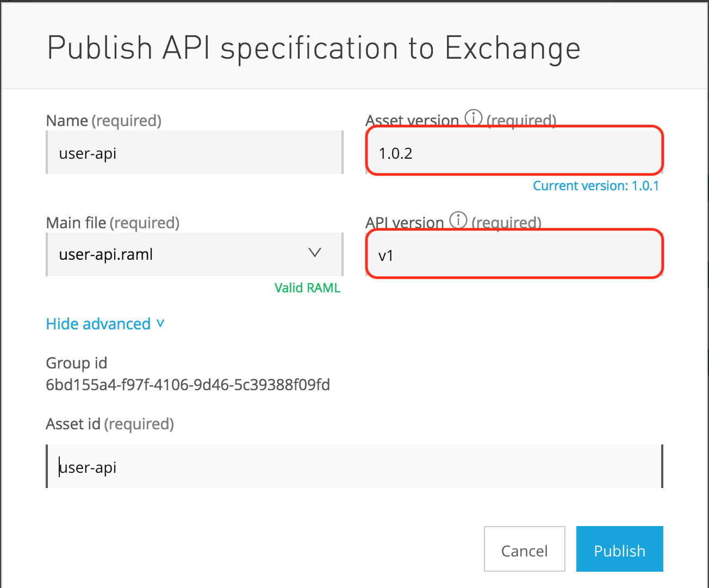
Task: Select the Asset id text field
Action: (354, 467)
